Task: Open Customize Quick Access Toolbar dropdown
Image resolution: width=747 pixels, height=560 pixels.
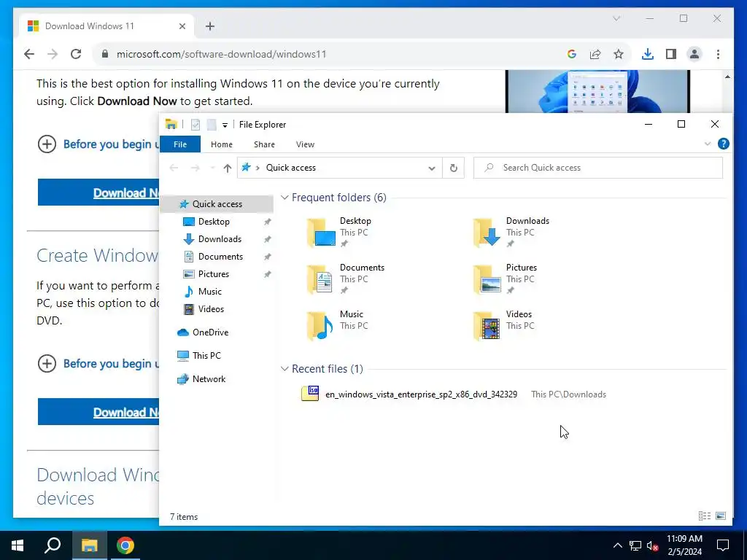Action: [225, 125]
